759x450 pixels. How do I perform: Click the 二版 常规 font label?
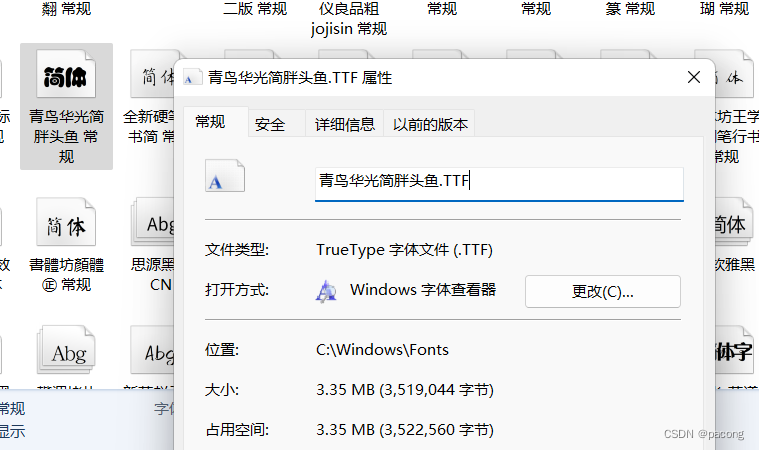click(255, 8)
